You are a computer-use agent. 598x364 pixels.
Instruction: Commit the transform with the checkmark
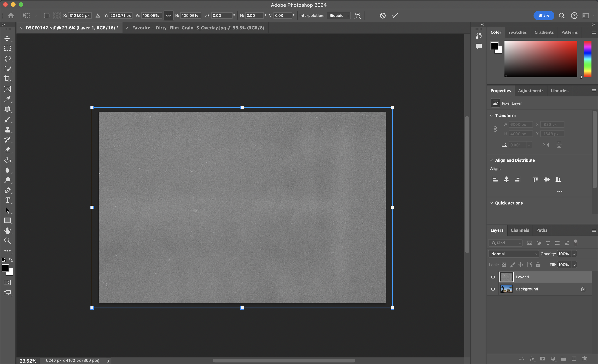click(395, 16)
